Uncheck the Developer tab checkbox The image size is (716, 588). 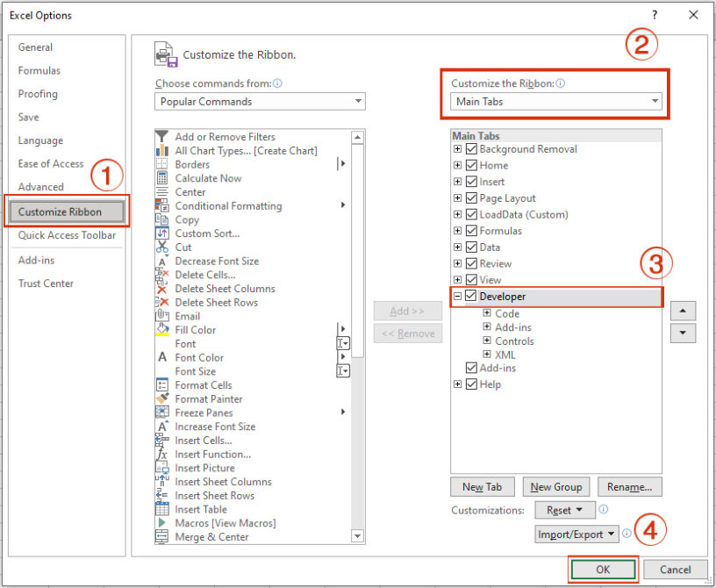coord(471,298)
